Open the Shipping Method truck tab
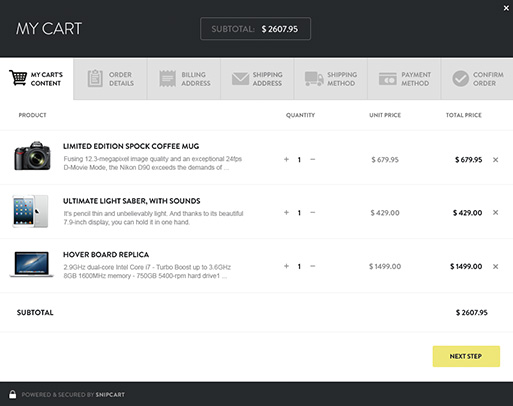Screen dimensions: 513x406 click(331, 79)
